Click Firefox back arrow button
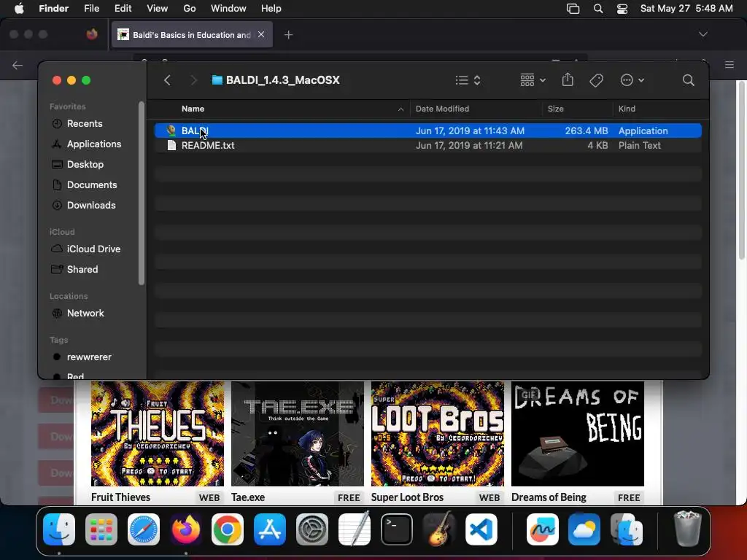 [18, 65]
